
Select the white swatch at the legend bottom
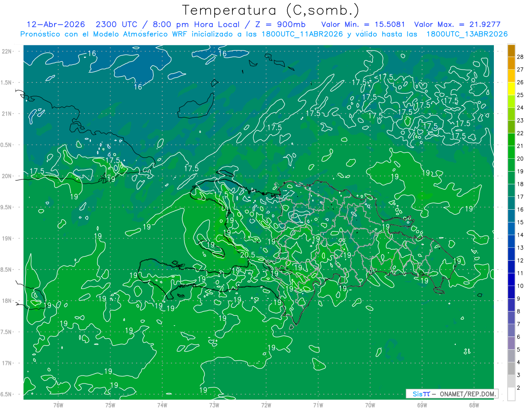[x=511, y=394]
